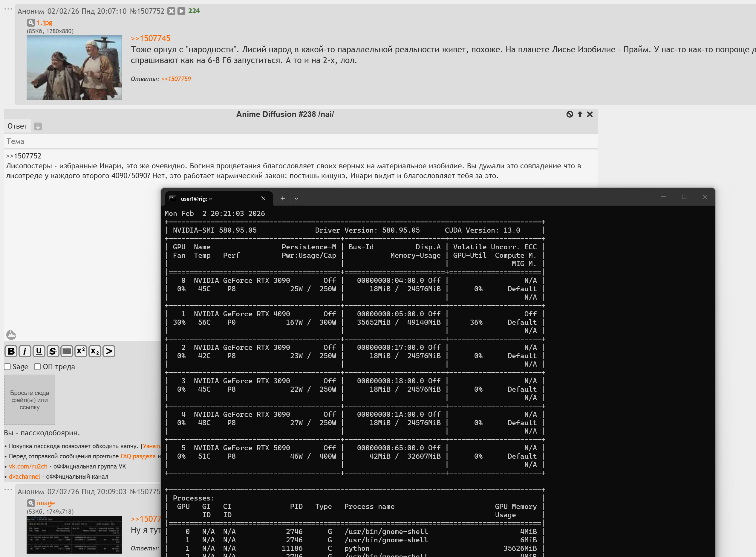
Task: Apply bold formatting with B button
Action: click(11, 351)
